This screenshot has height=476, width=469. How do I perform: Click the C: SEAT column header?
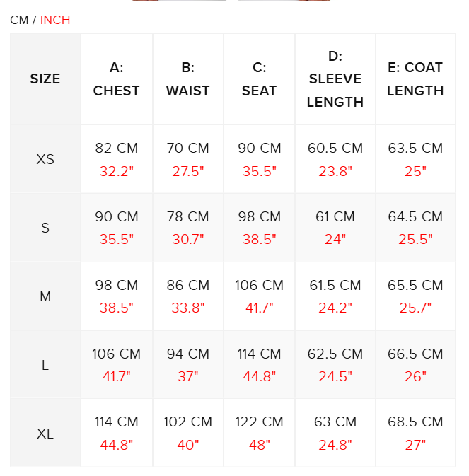tap(260, 79)
